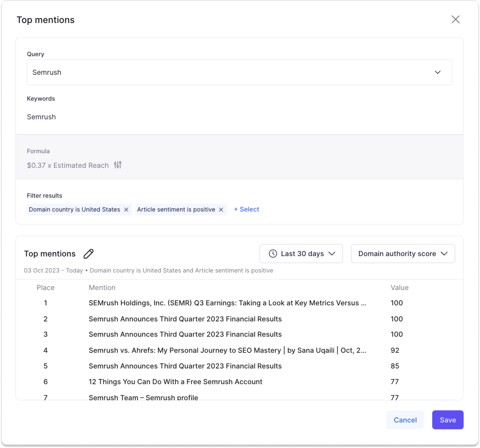Open Domain authority score sort dropdown
The height and width of the screenshot is (448, 480).
point(403,254)
